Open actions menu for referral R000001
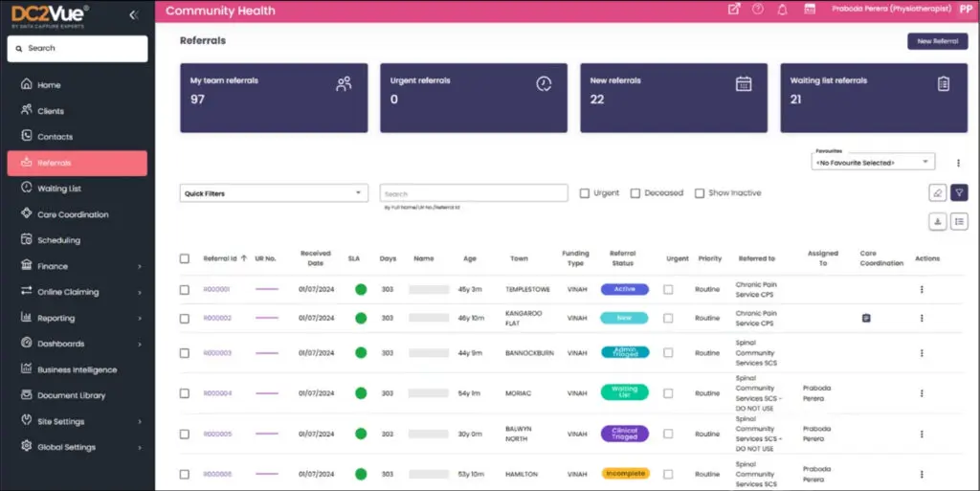This screenshot has height=491, width=980. (922, 289)
